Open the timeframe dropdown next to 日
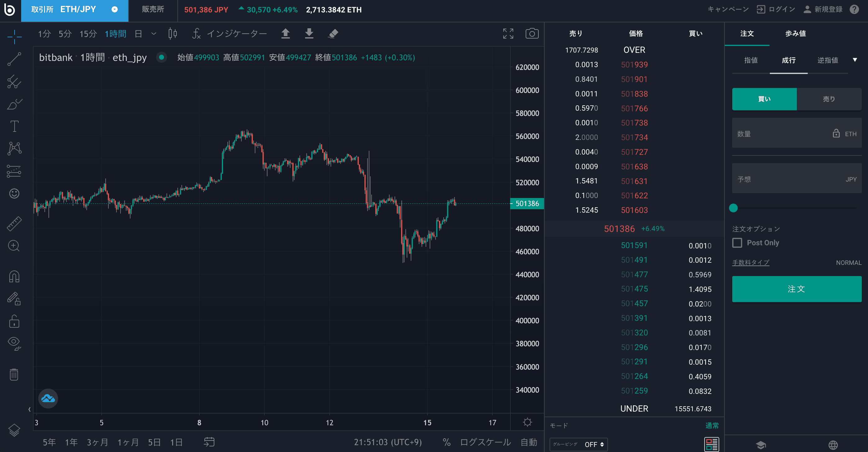868x452 pixels. (154, 33)
